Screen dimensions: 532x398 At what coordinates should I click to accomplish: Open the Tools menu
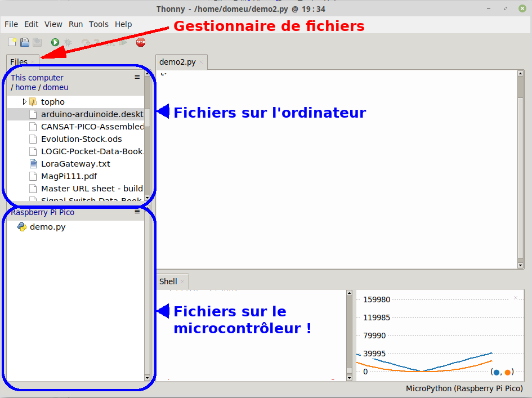(99, 24)
